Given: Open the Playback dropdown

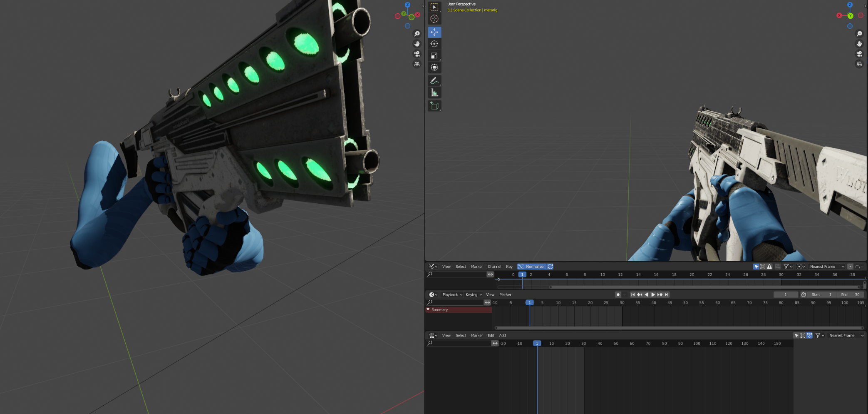Looking at the screenshot, I should 452,294.
